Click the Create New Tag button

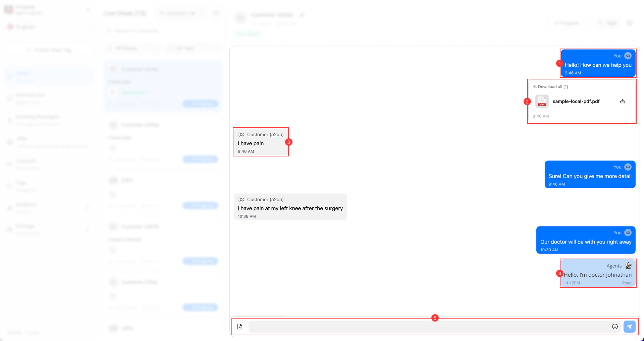tap(49, 50)
